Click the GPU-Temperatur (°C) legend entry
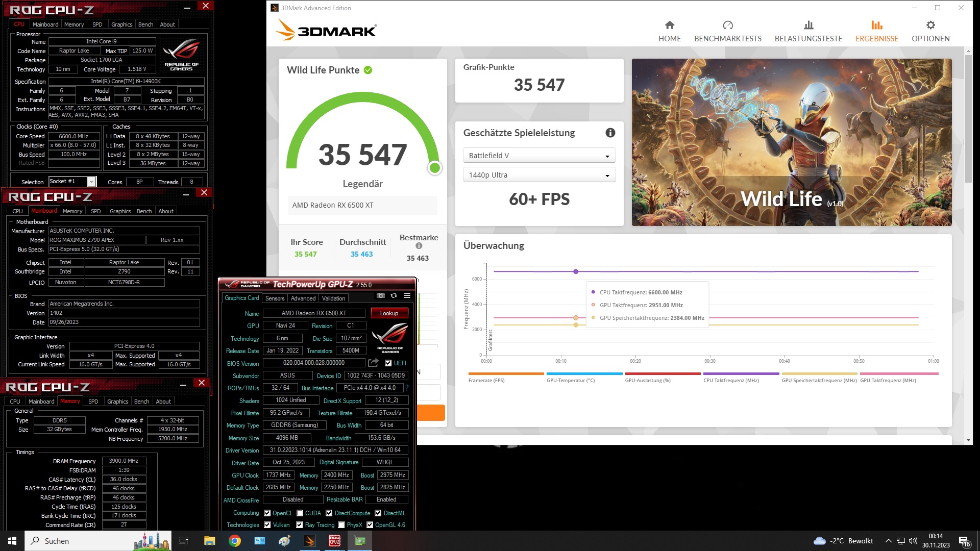This screenshot has width=980, height=551. pyautogui.click(x=584, y=378)
